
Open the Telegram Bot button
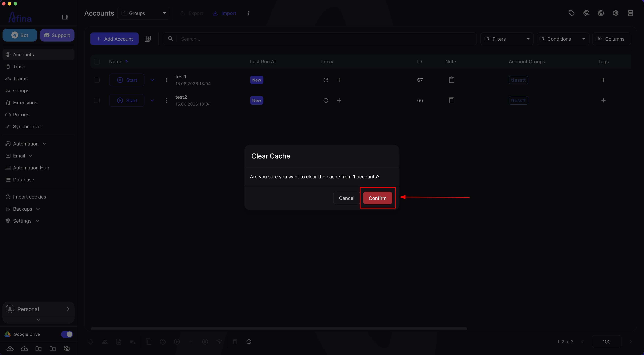click(x=20, y=35)
